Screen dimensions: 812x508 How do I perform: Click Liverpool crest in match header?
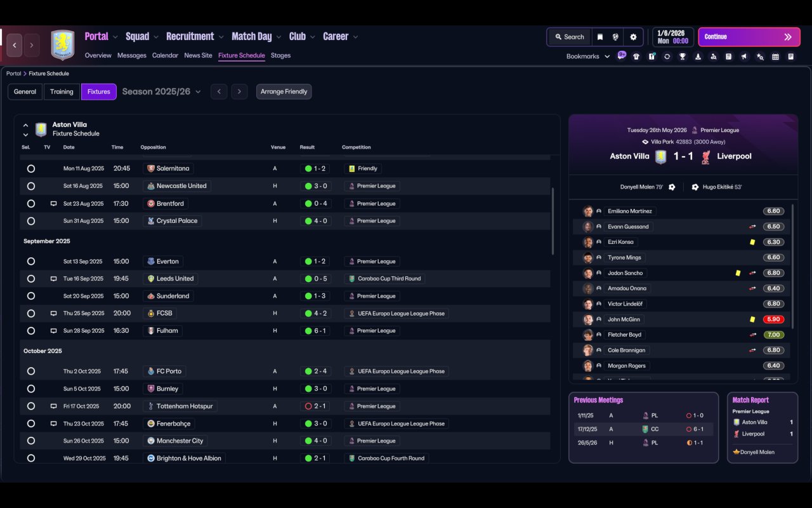click(705, 157)
